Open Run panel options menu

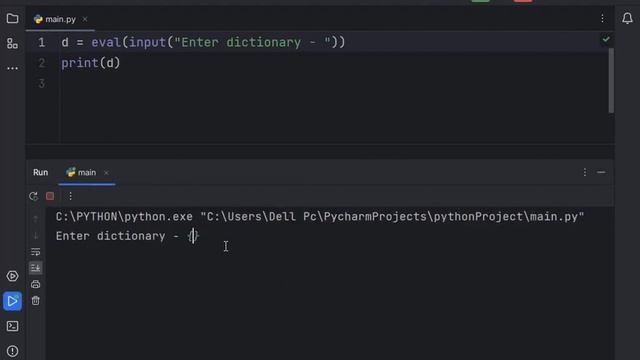(584, 172)
